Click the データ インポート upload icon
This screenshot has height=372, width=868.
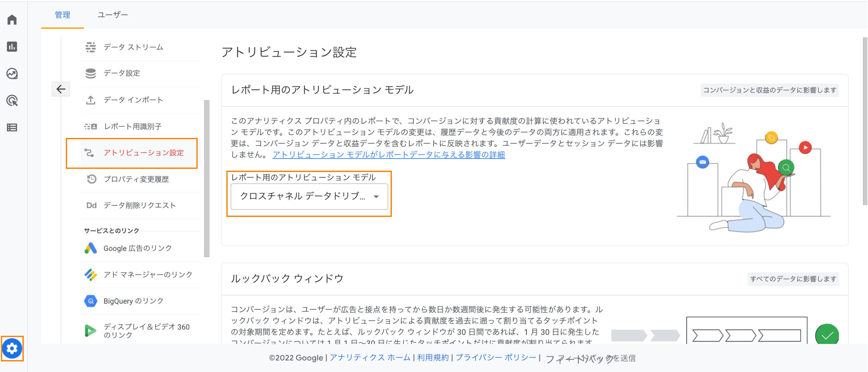91,100
